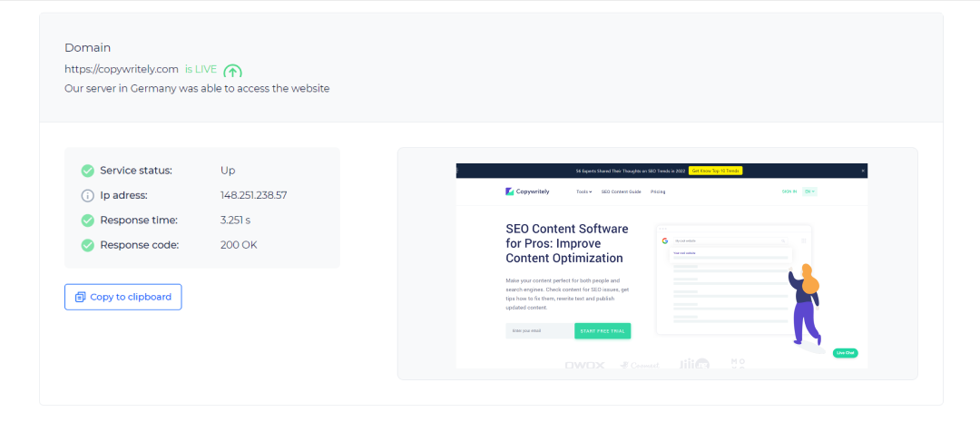Click SIGN IN link in preview
The image size is (980, 422).
(789, 191)
